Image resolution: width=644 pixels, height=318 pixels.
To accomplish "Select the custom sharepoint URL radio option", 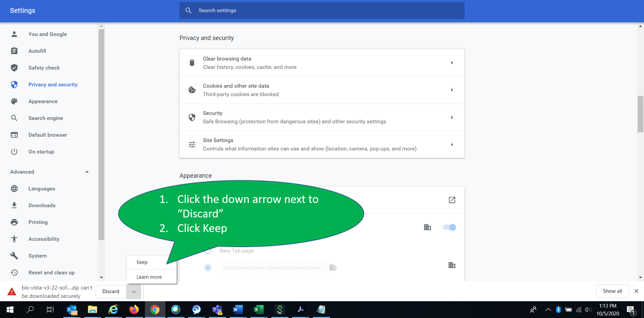I will coord(208,267).
